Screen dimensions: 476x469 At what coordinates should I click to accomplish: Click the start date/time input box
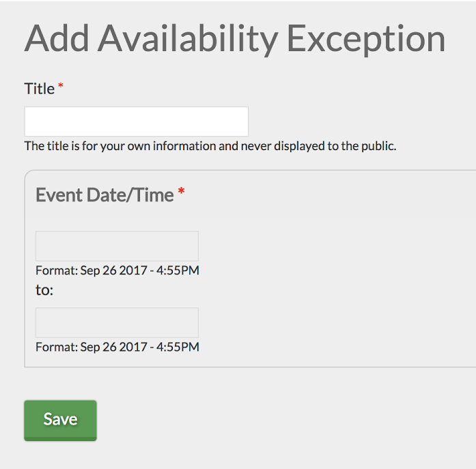(x=117, y=246)
